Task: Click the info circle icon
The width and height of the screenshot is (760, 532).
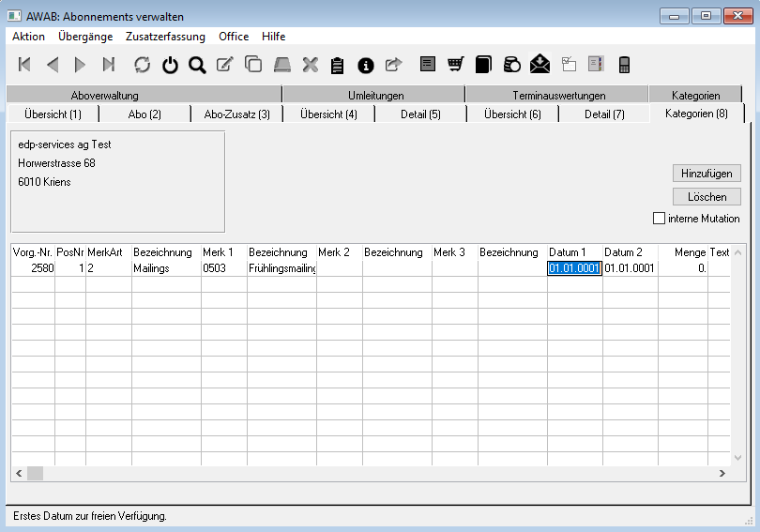Action: click(366, 65)
